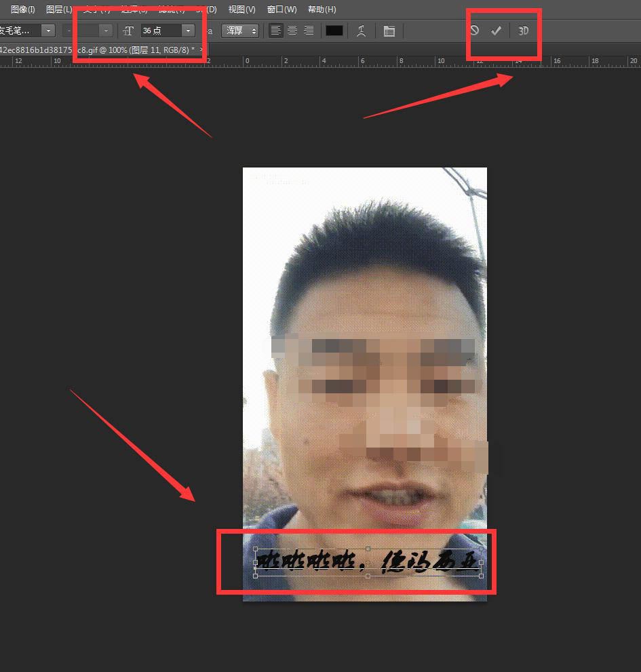Click the 3D text conversion icon

point(523,31)
